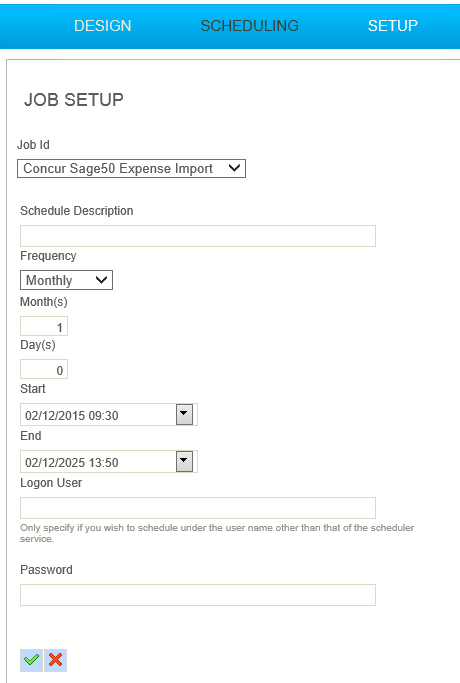Click the Logon User hint text

[x=217, y=533]
